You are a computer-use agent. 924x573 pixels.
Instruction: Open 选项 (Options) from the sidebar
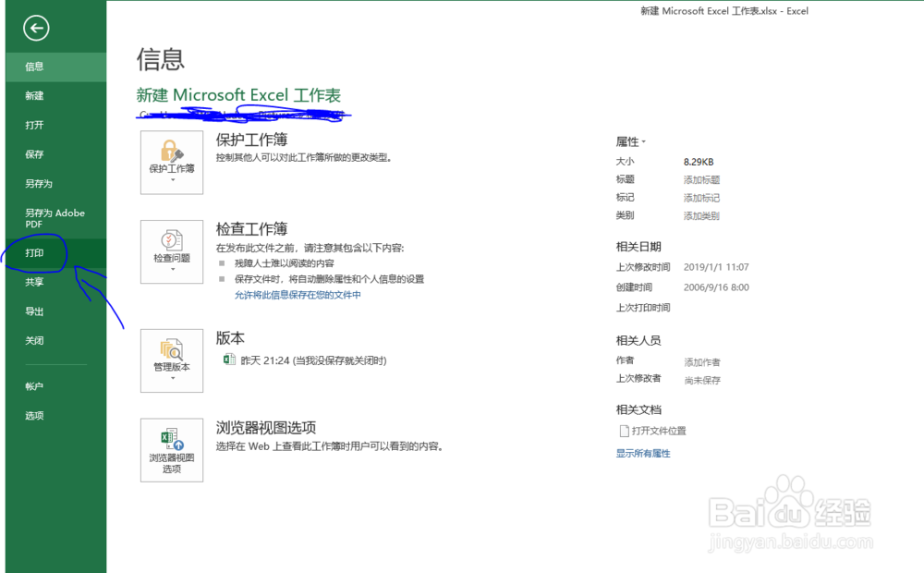click(56, 416)
